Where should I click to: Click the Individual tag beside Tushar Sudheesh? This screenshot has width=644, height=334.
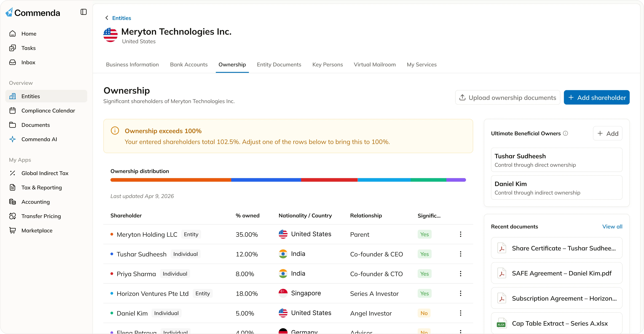click(185, 254)
